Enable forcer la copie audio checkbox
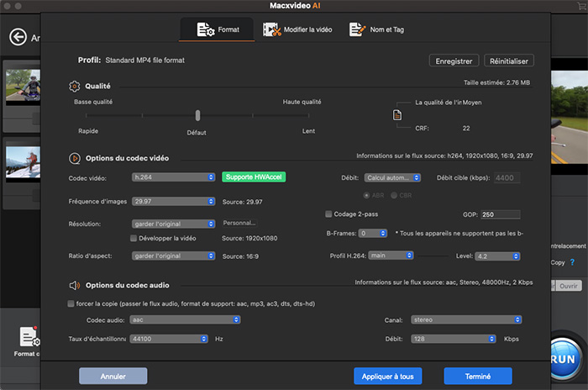 tap(71, 303)
